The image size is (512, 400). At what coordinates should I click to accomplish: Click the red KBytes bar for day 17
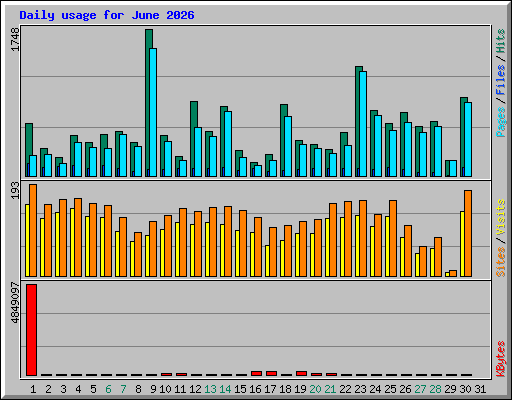click(271, 373)
